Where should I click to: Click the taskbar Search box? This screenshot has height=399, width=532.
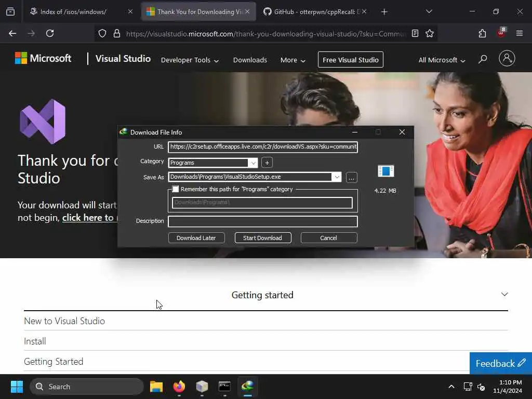pyautogui.click(x=87, y=387)
